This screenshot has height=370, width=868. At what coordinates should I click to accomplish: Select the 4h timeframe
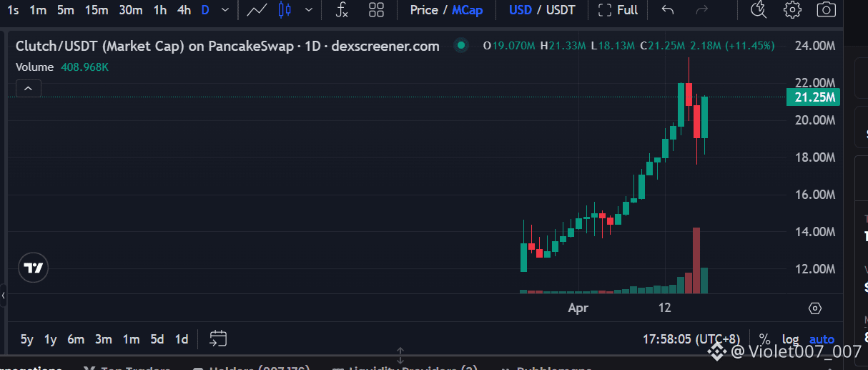[x=184, y=10]
